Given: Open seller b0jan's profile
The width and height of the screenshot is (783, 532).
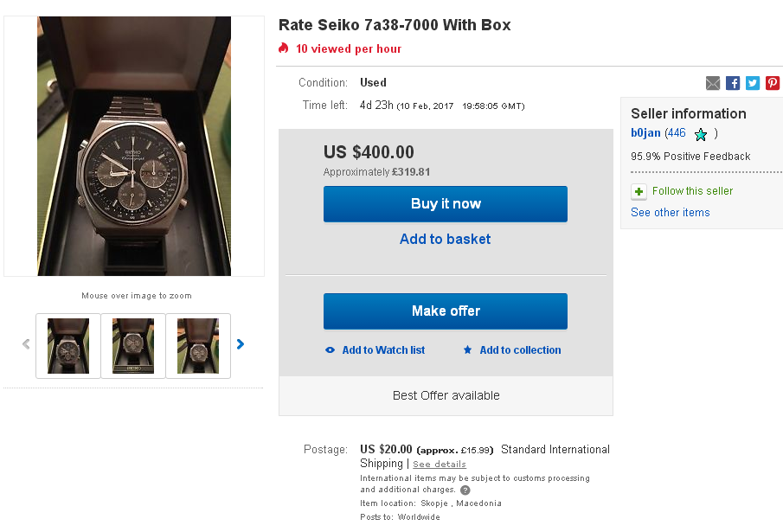Looking at the screenshot, I should coord(645,133).
